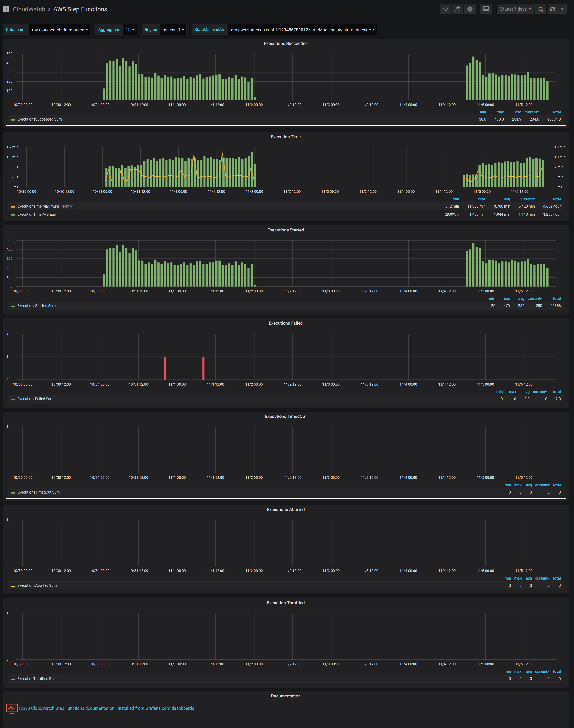Open dashboard settings gear
The image size is (574, 728).
click(x=470, y=9)
